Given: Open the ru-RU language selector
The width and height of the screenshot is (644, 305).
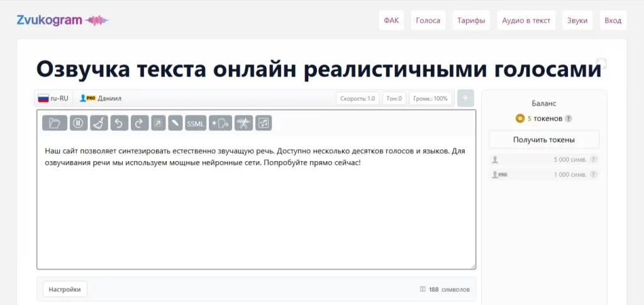Looking at the screenshot, I should click(x=53, y=98).
